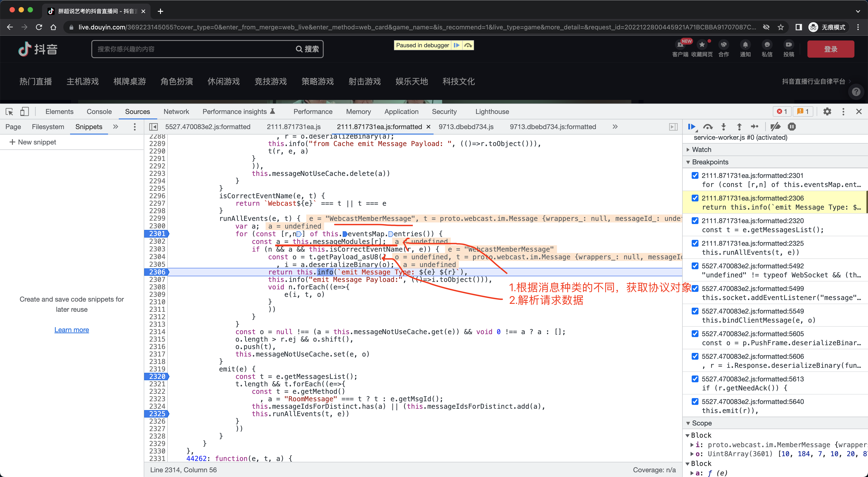Click the Learn more link
The width and height of the screenshot is (868, 477).
(72, 330)
